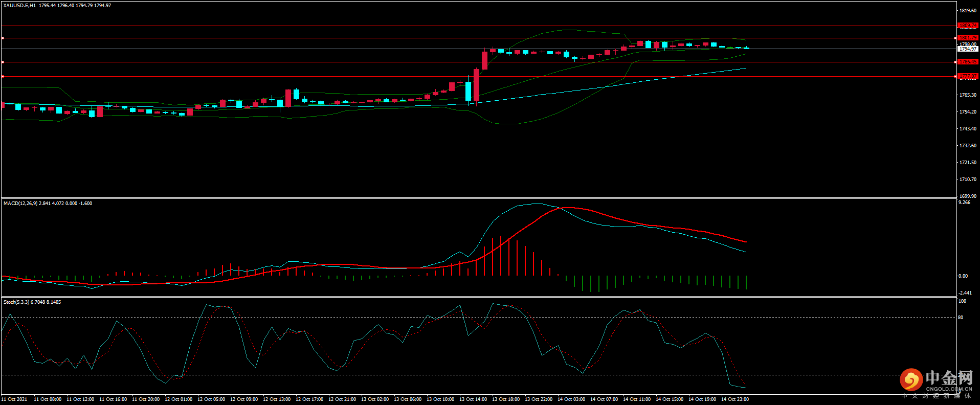Click the MACD(12,26,9) indicator label
Viewport: 980px width, 405px height.
pyautogui.click(x=20, y=204)
